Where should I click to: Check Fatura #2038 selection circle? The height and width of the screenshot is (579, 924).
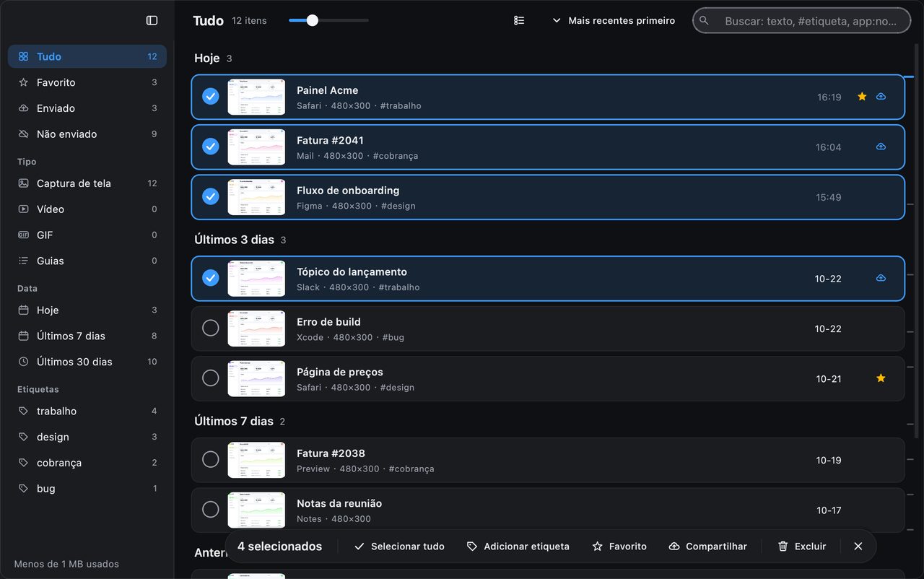[x=211, y=460]
